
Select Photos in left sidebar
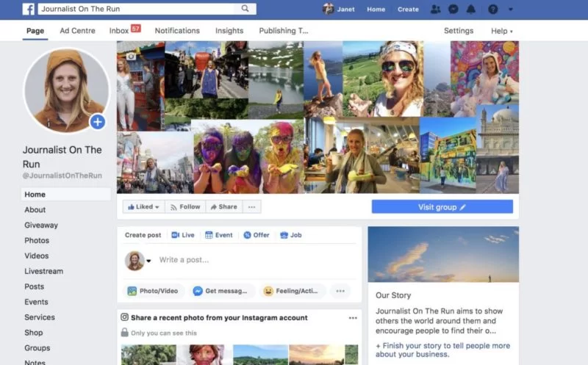pos(37,241)
